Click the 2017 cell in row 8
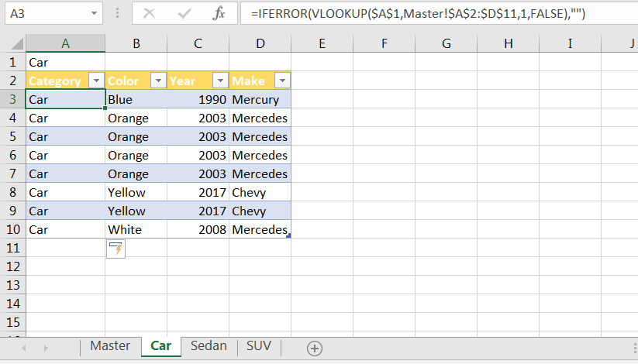The width and height of the screenshot is (638, 364). click(198, 192)
